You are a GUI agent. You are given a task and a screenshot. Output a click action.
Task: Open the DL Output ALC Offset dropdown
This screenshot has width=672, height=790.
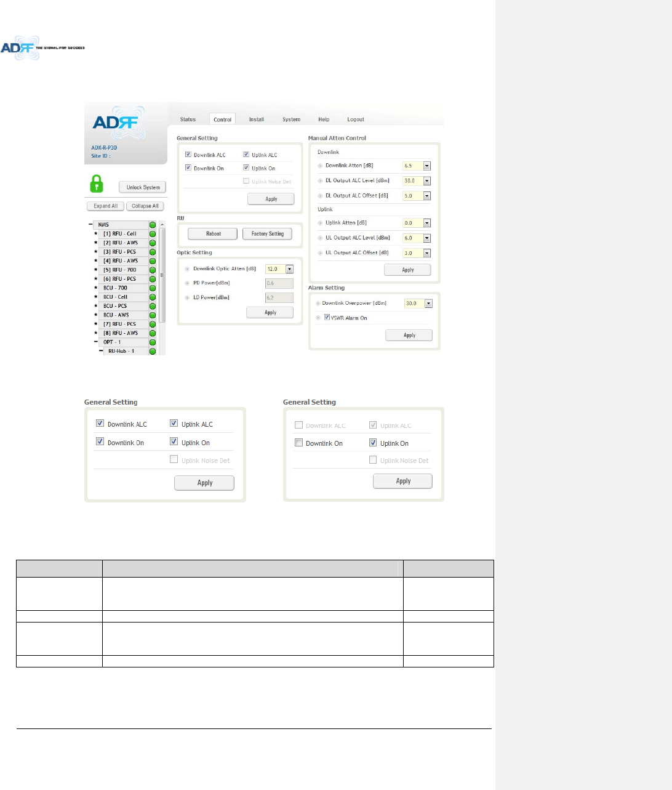click(x=427, y=196)
